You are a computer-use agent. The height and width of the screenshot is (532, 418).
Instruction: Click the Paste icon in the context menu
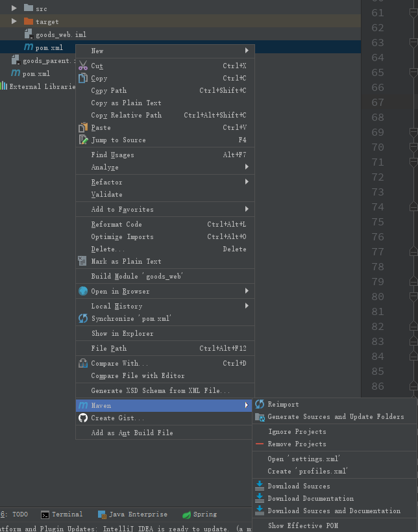pos(83,127)
